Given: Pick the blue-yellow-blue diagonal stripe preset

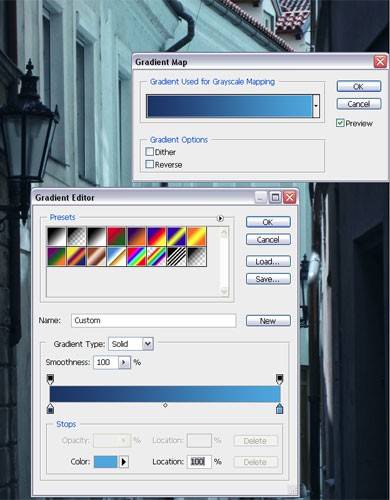Looking at the screenshot, I should [x=177, y=236].
